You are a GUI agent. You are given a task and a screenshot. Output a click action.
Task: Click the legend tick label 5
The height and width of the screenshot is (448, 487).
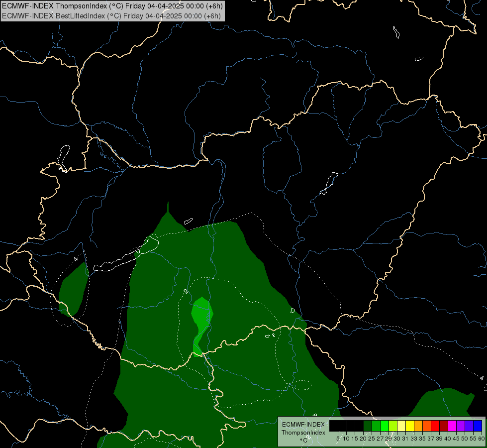tap(338, 439)
